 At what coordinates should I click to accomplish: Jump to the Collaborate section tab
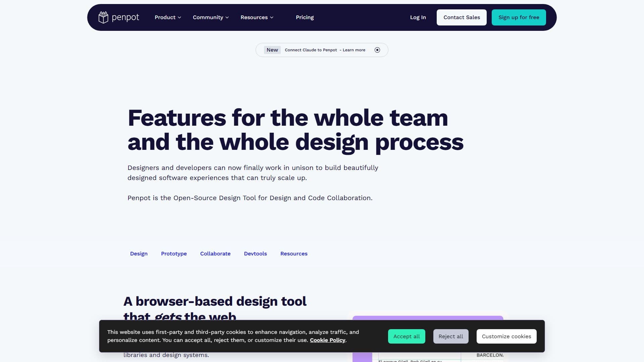point(215,254)
